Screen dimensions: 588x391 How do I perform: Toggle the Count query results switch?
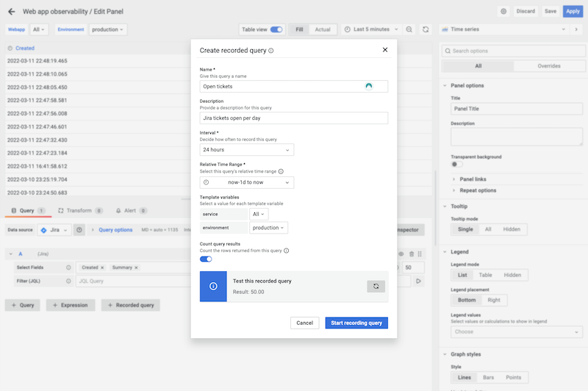click(206, 259)
